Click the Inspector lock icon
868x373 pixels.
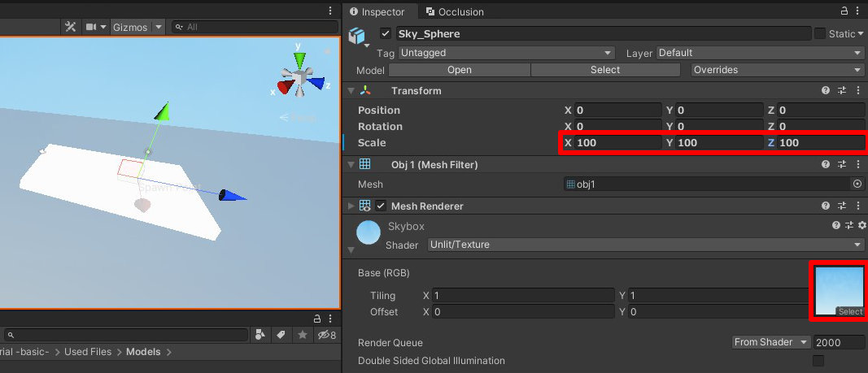[x=845, y=11]
